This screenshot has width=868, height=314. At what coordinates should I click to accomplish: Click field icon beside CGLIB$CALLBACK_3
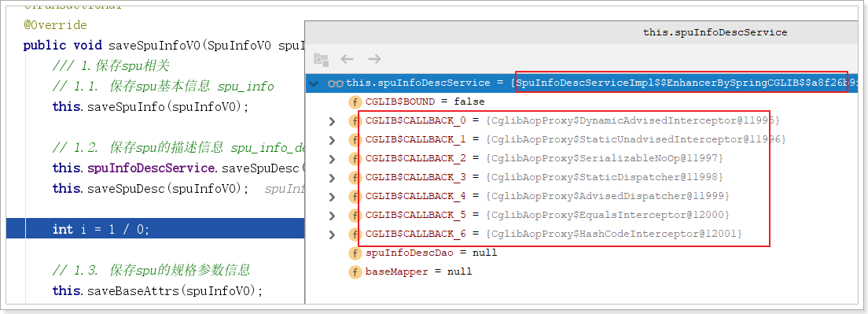click(355, 178)
